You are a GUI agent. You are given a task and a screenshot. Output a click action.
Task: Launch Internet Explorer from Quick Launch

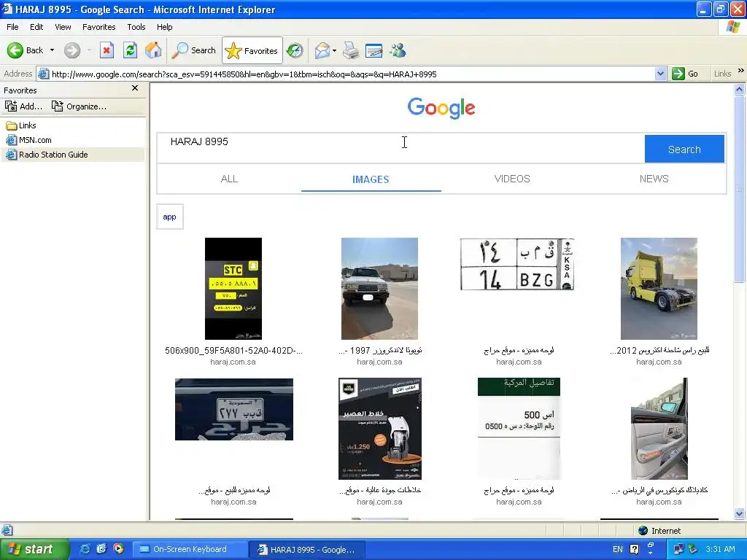click(85, 549)
